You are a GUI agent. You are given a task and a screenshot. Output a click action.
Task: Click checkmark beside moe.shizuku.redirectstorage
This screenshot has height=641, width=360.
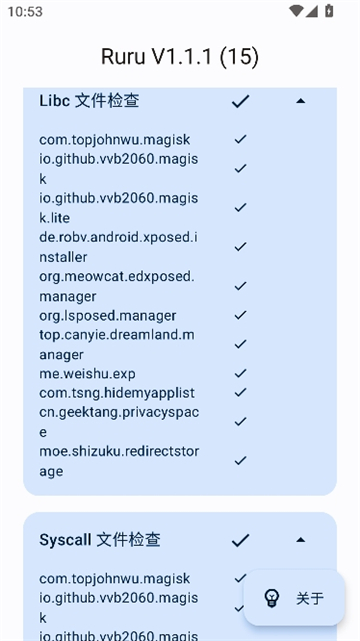coord(240,461)
